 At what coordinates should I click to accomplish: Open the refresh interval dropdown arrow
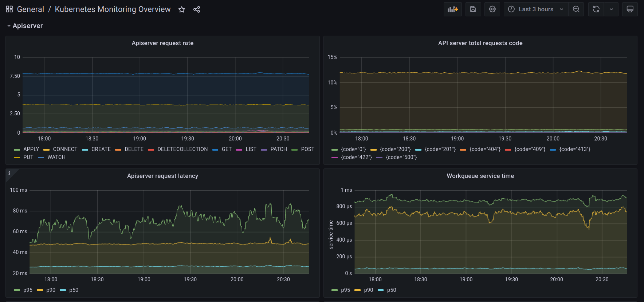point(611,9)
